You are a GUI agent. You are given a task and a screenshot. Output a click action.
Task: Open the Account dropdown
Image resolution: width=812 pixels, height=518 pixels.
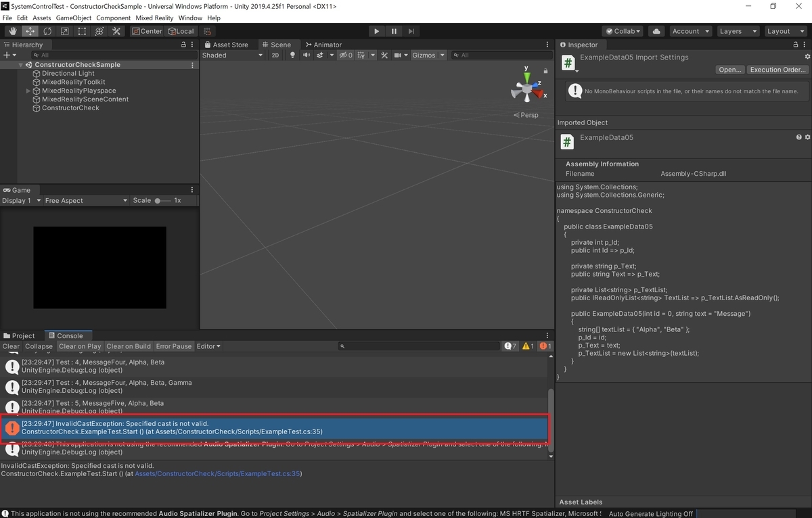pyautogui.click(x=690, y=31)
